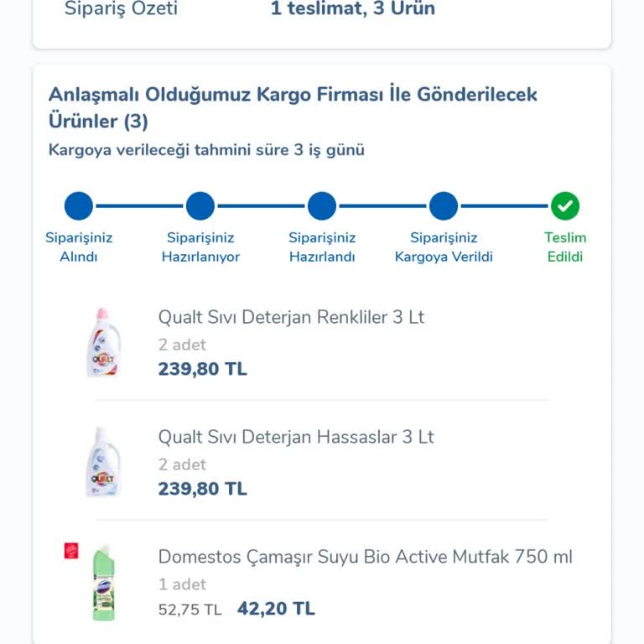The image size is (644, 644).
Task: Select the Siparişiniz Hazırlanıyor progress circle
Action: [x=200, y=205]
